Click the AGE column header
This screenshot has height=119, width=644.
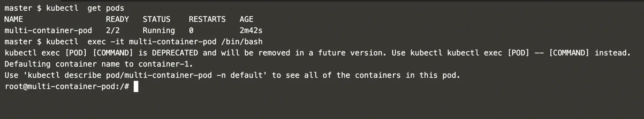coord(246,19)
